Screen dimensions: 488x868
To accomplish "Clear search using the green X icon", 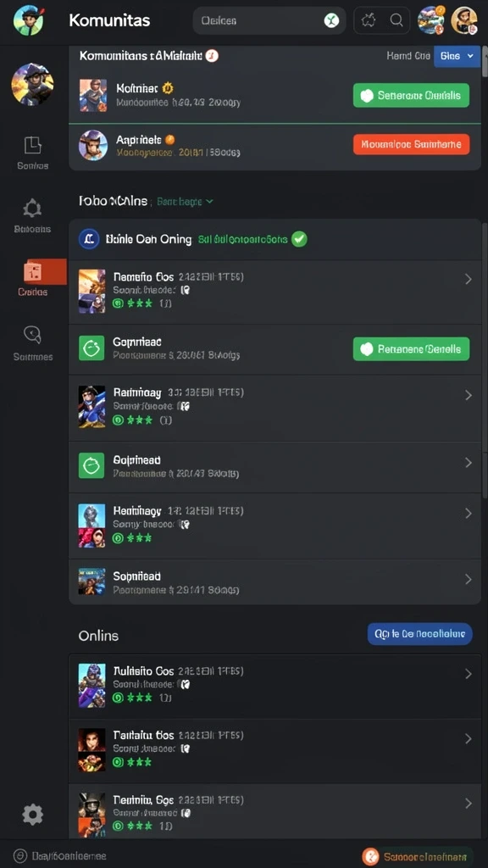I will pos(331,21).
